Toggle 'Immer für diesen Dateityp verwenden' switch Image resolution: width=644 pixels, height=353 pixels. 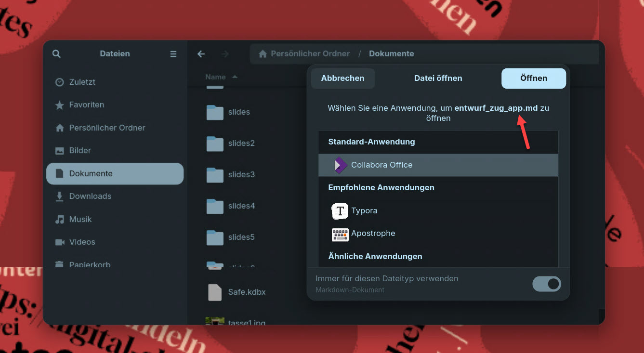click(546, 284)
